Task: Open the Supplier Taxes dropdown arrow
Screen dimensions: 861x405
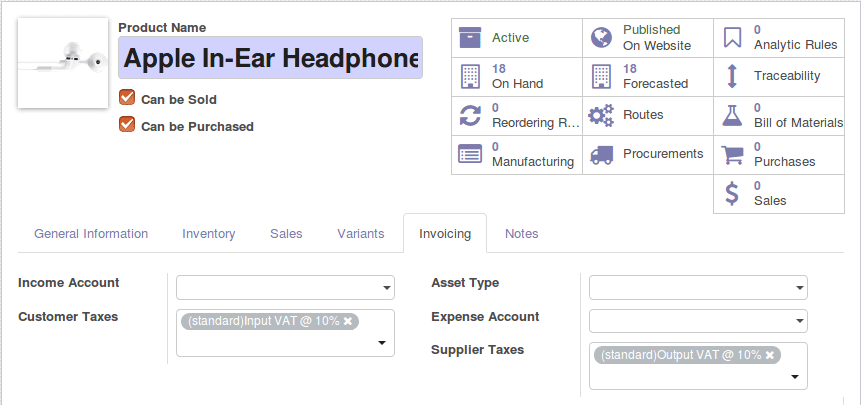Action: click(x=795, y=377)
